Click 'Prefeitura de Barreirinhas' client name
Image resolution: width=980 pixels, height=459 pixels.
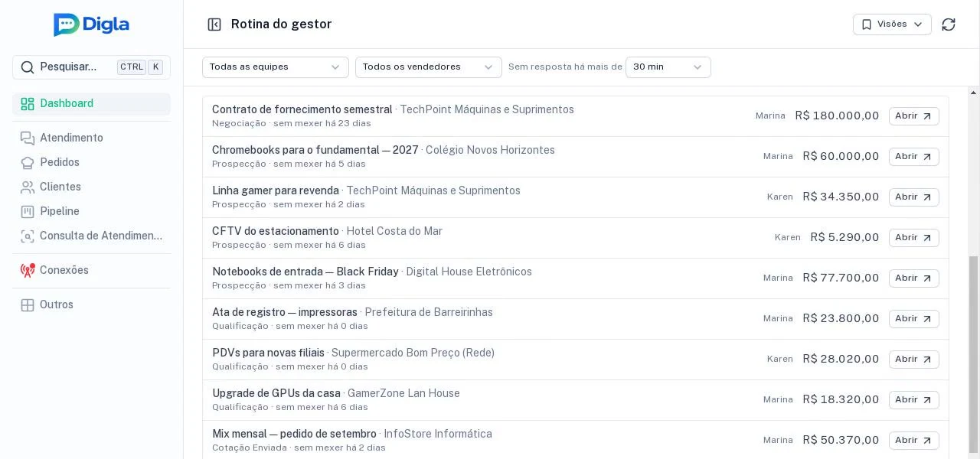[429, 312]
